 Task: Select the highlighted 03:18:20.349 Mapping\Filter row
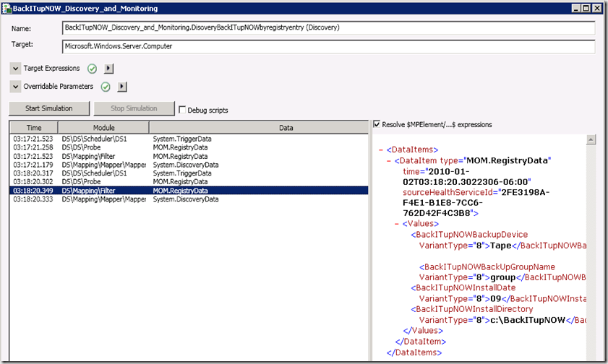pyautogui.click(x=189, y=191)
